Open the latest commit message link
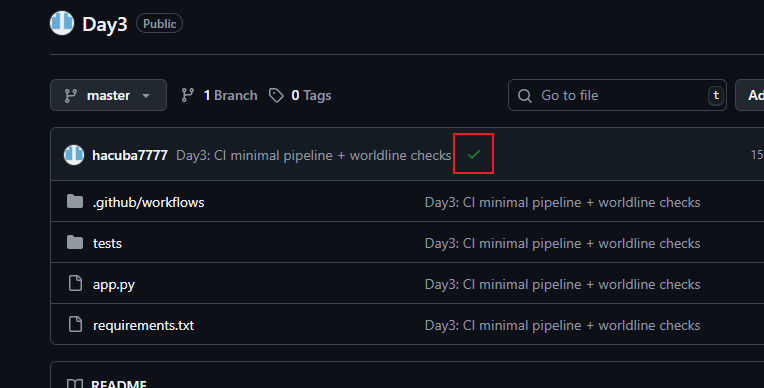This screenshot has height=388, width=764. pyautogui.click(x=314, y=155)
